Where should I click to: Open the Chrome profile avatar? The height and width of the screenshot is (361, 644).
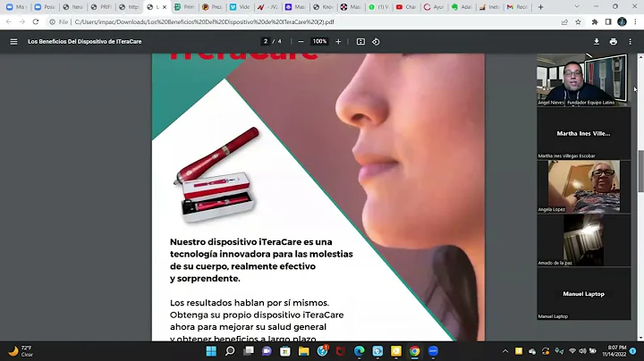click(x=622, y=21)
